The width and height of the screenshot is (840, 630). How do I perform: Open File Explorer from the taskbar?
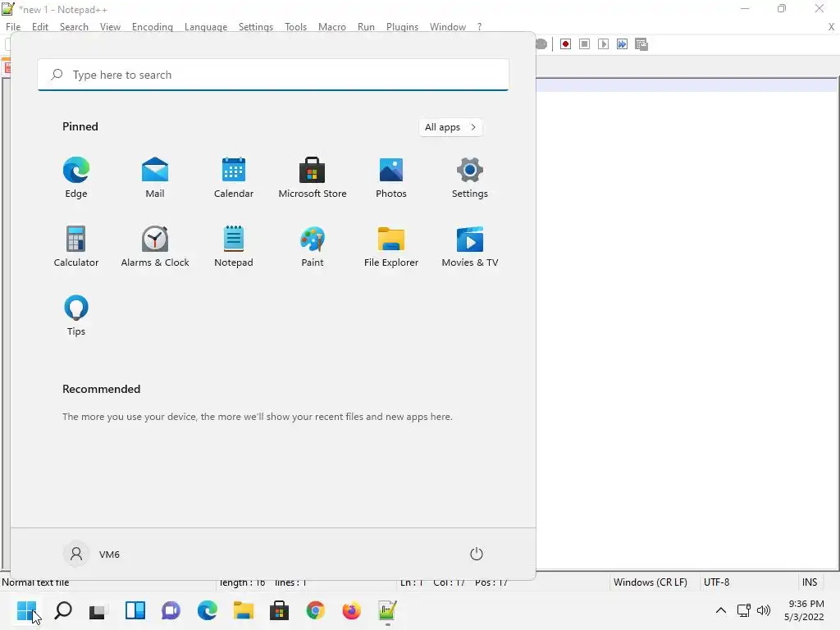pos(243,610)
